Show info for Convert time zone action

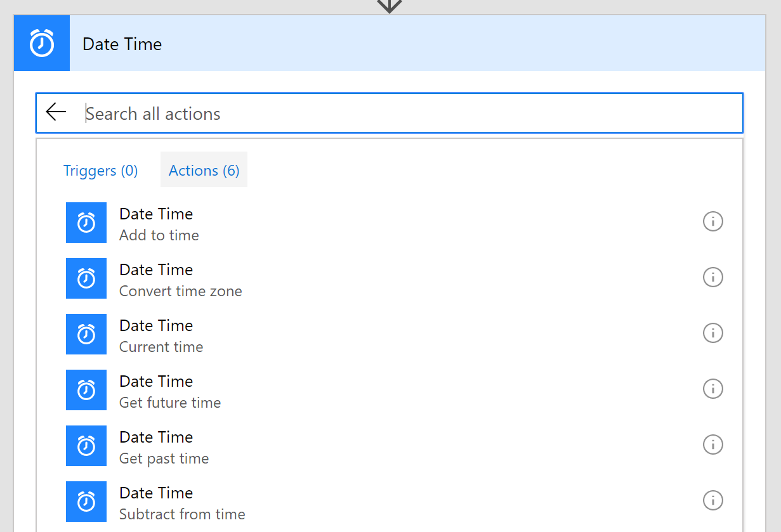click(x=713, y=277)
